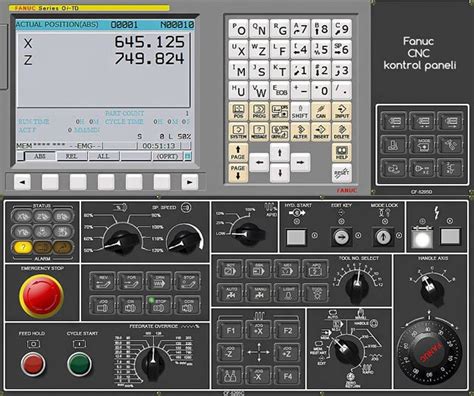Viewport: 474px width, 396px height.
Task: Select the SYSTEM function key
Action: pyautogui.click(x=238, y=132)
